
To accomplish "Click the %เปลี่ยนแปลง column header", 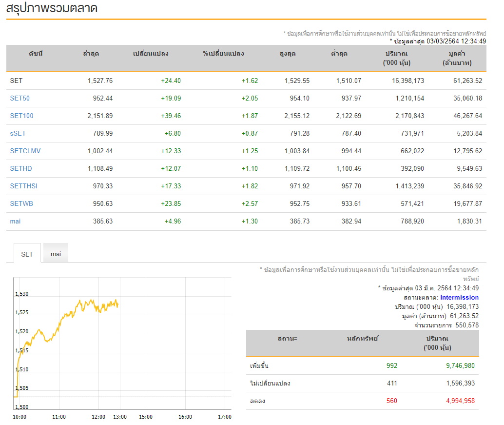I will point(223,53).
